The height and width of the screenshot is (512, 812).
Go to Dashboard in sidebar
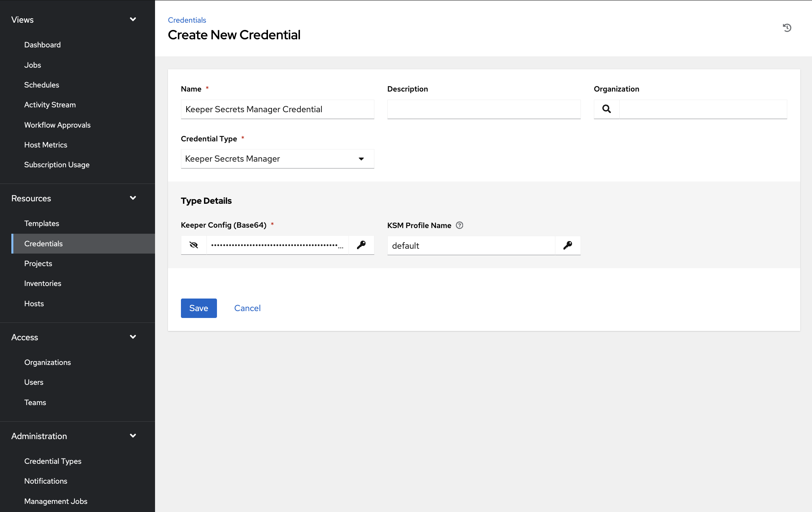coord(43,45)
